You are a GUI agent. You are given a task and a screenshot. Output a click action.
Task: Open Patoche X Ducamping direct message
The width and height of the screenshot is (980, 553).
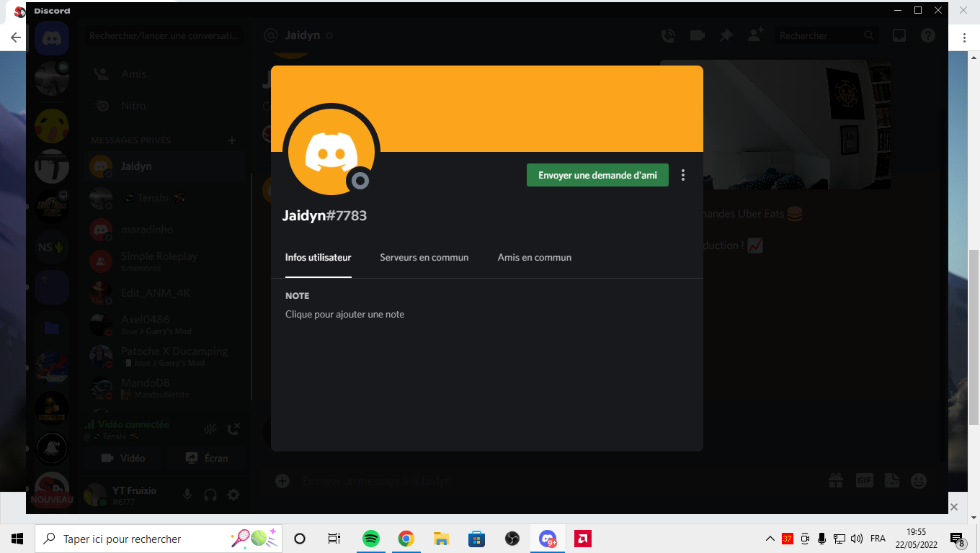[x=164, y=356]
